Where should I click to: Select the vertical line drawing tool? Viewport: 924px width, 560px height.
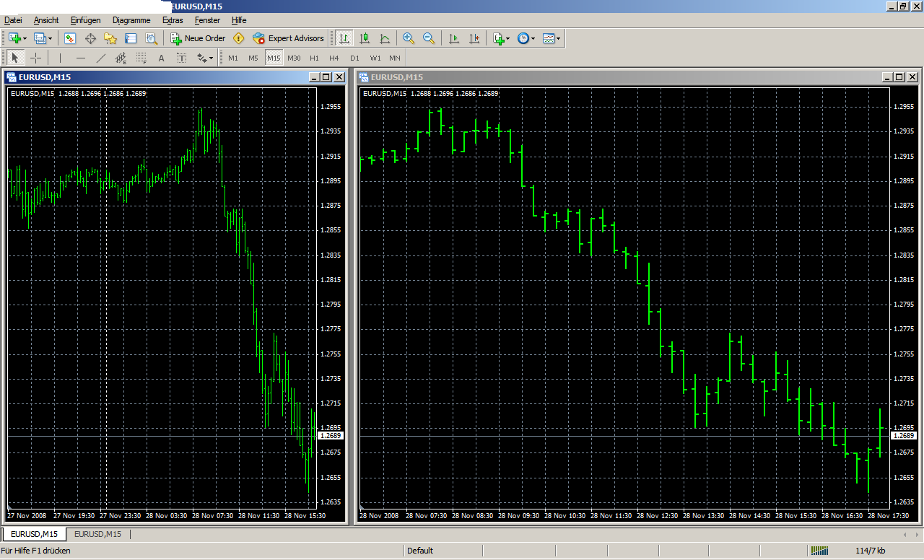(x=60, y=58)
